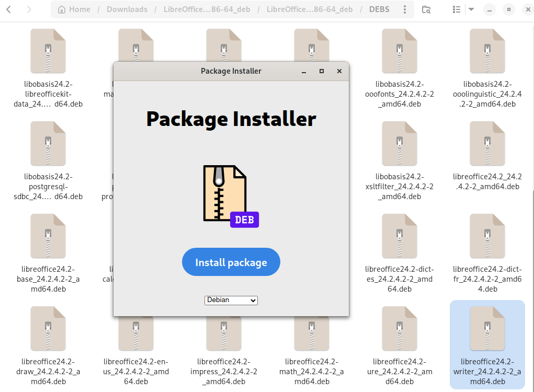The height and width of the screenshot is (392, 534).
Task: Switch to list view in Files
Action: [x=457, y=9]
